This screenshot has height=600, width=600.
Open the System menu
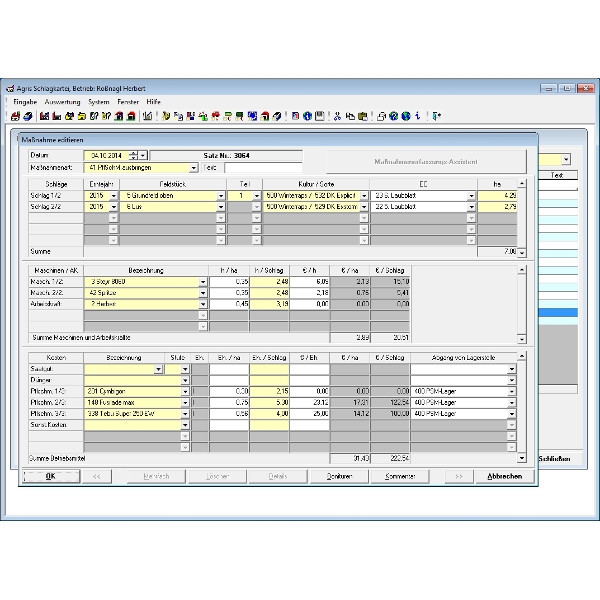tap(99, 102)
